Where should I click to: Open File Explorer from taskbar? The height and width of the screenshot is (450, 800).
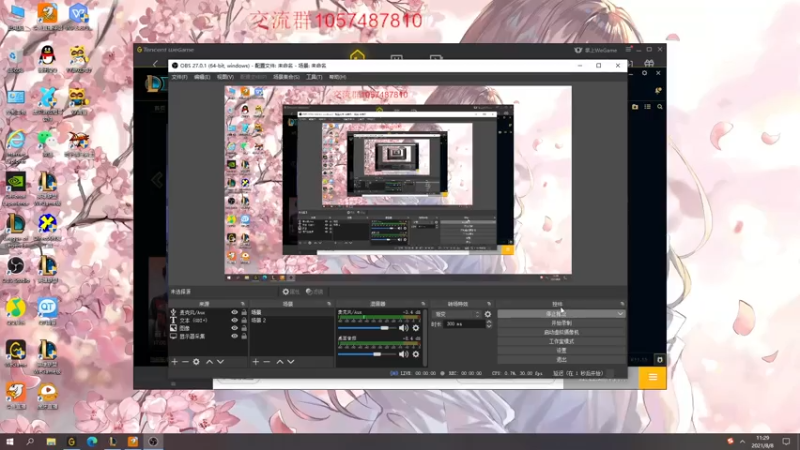click(51, 441)
